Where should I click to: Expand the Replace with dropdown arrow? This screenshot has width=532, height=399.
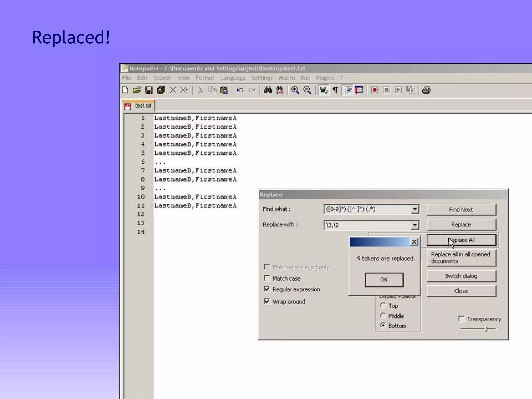415,225
